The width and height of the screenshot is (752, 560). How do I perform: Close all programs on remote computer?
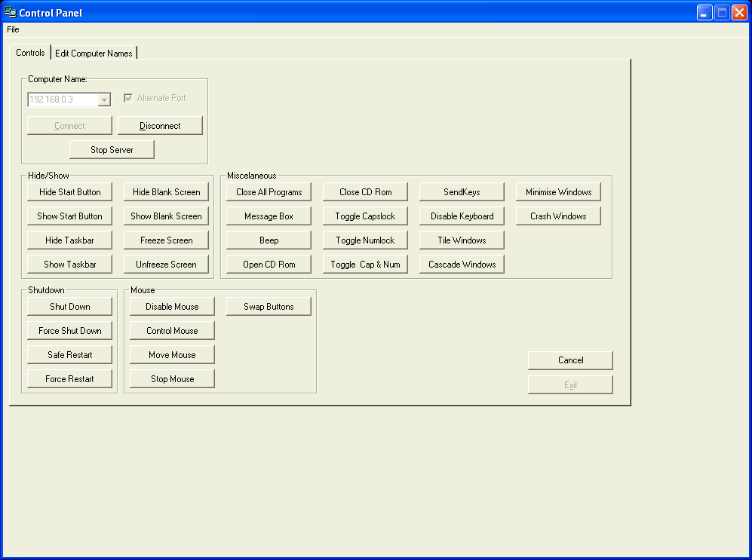tap(269, 191)
